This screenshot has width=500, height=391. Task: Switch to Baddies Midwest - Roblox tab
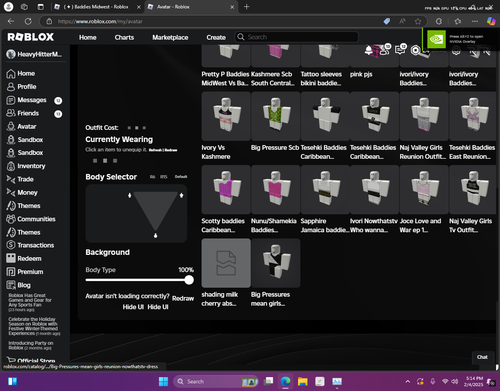point(96,7)
